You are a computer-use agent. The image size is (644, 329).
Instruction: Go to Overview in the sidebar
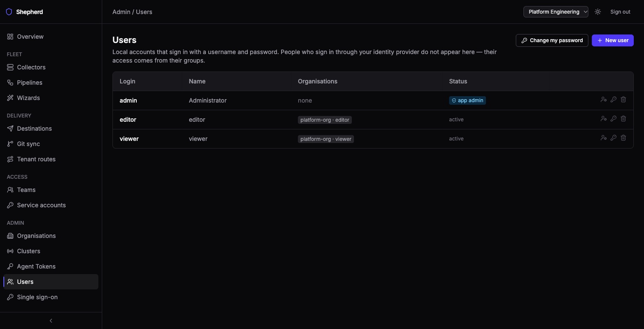pos(51,37)
